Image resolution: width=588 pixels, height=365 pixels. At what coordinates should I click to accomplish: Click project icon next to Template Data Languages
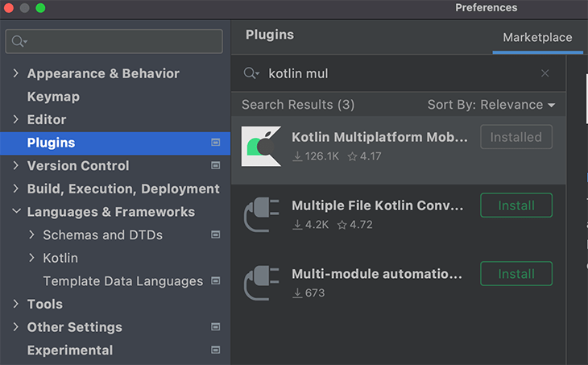pyautogui.click(x=216, y=280)
